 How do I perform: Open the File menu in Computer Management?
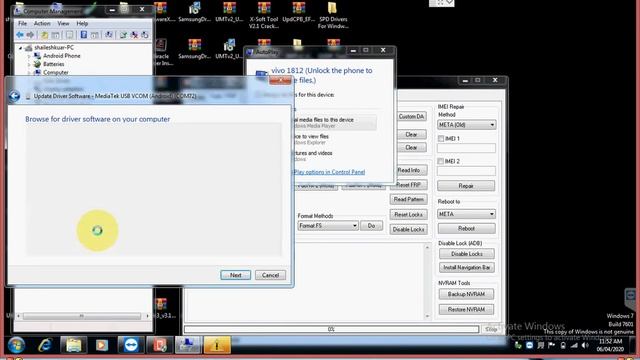tap(22, 24)
